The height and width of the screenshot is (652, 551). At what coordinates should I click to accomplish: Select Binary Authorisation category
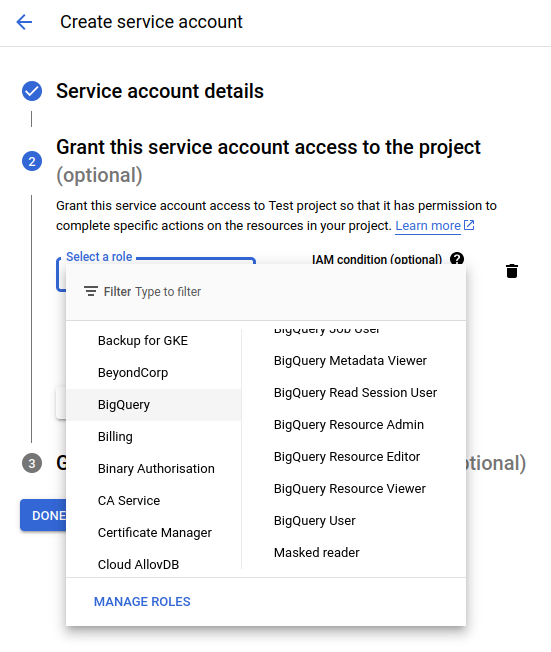click(x=153, y=469)
